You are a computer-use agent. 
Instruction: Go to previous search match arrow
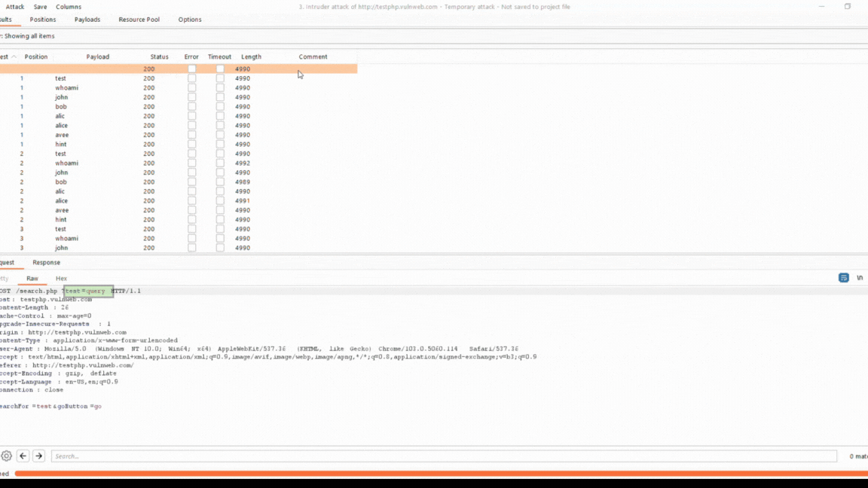click(23, 456)
